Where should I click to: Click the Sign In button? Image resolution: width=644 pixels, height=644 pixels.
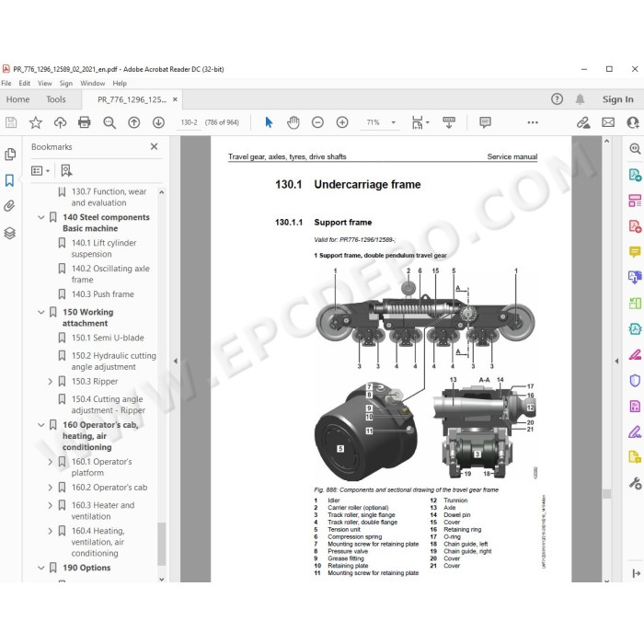tap(617, 99)
